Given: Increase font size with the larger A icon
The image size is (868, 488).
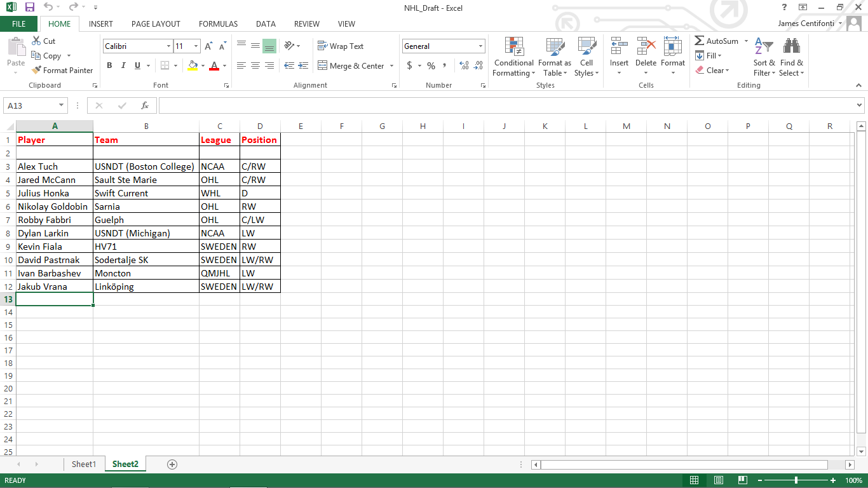Looking at the screenshot, I should tap(208, 46).
